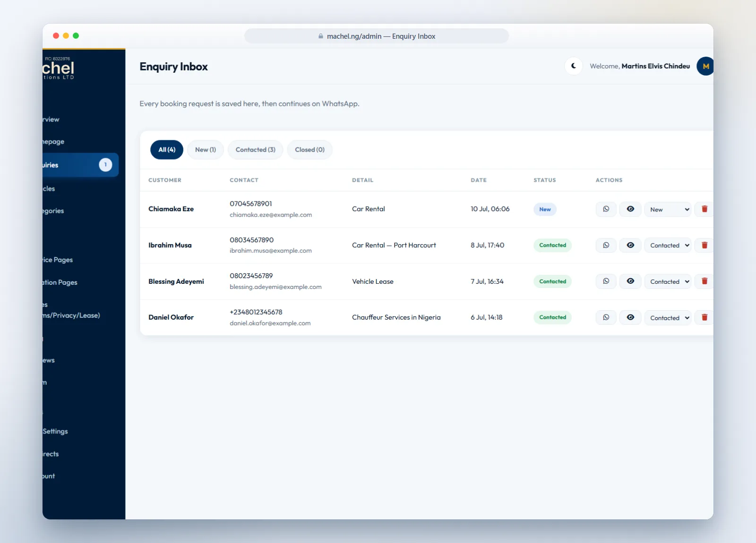This screenshot has width=756, height=543.
Task: Click the browser address bar
Action: pyautogui.click(x=377, y=36)
